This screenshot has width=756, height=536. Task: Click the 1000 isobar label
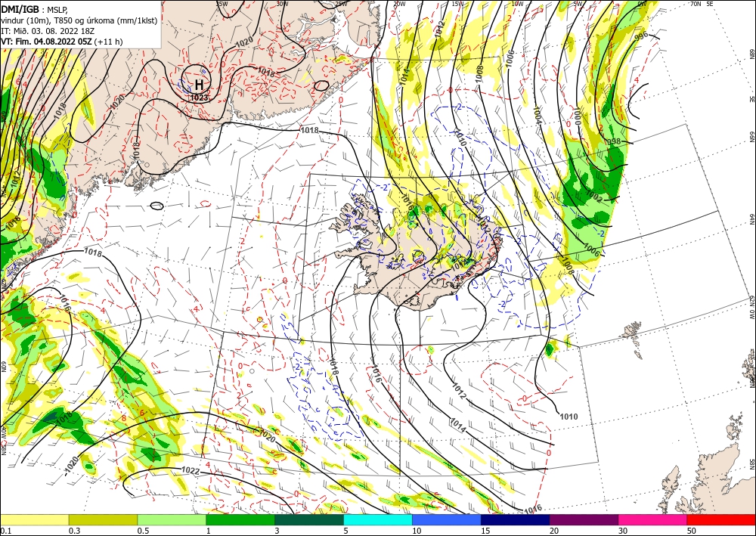578,116
